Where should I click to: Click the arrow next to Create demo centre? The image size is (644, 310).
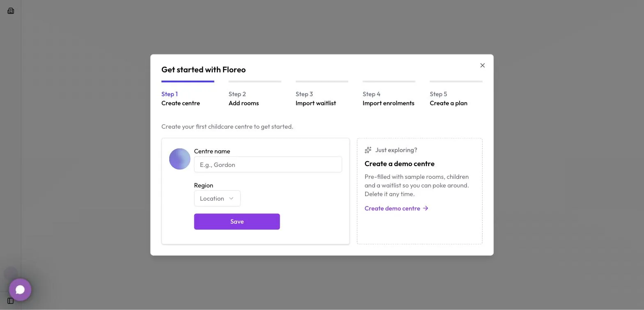426,208
